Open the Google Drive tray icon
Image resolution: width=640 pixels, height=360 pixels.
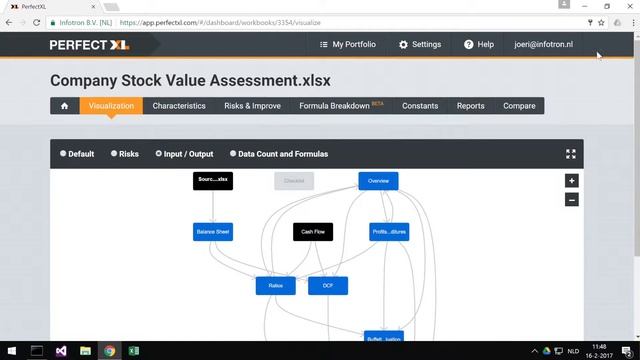click(547, 351)
